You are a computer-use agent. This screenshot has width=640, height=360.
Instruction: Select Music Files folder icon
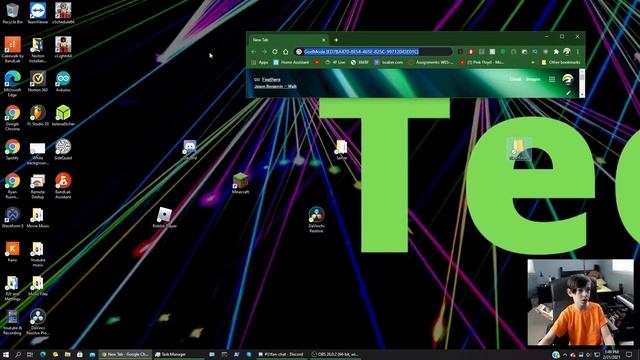click(x=38, y=286)
